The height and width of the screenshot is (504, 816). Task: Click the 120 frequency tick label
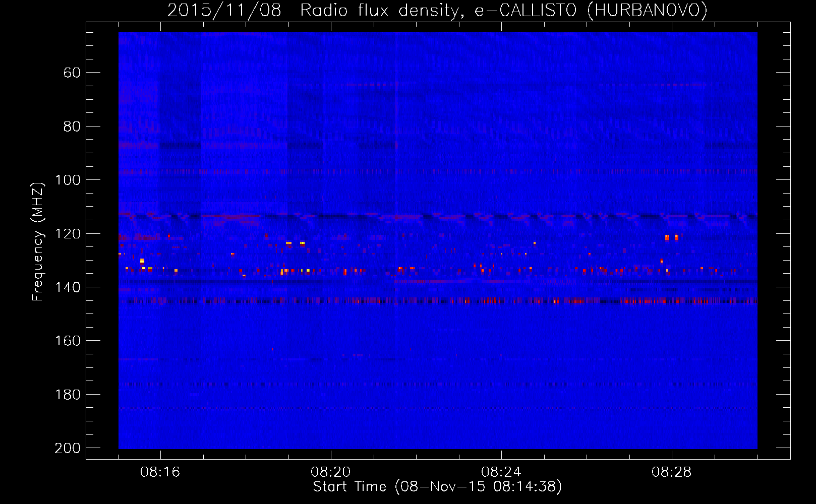pos(68,234)
